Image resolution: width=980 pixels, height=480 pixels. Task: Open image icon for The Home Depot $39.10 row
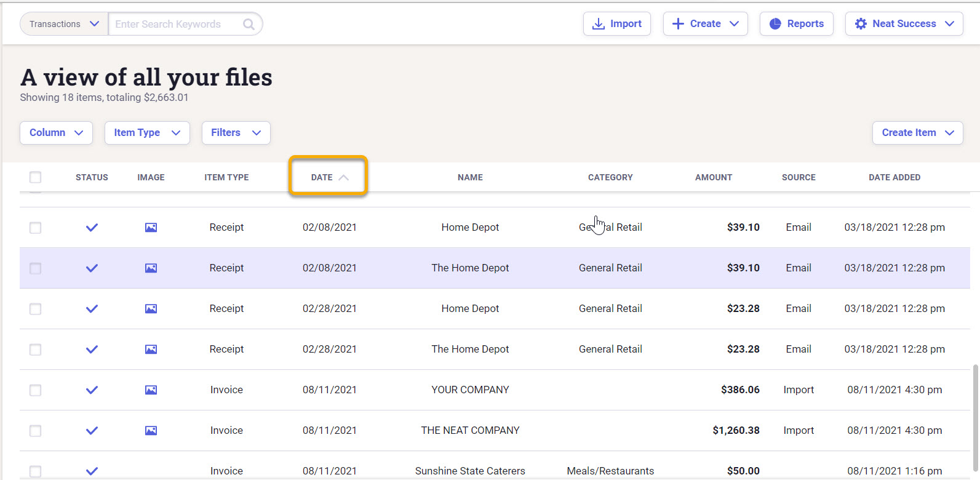point(151,268)
